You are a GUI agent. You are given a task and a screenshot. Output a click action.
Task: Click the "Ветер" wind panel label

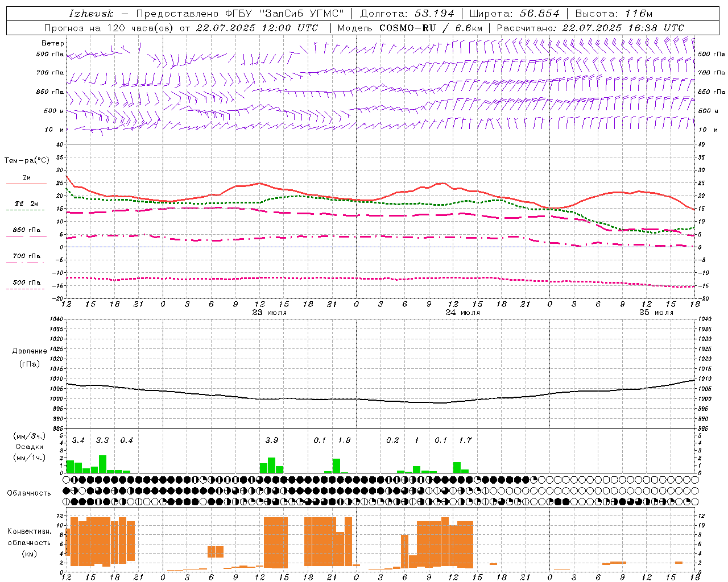coord(53,43)
